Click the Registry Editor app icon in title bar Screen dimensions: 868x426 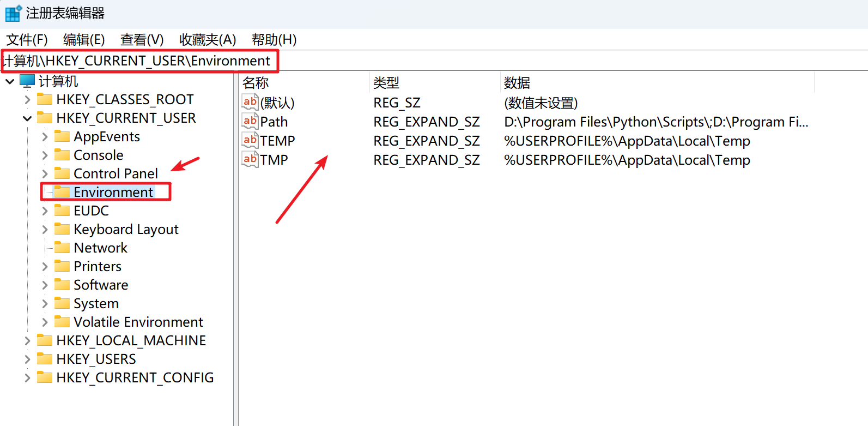point(13,13)
